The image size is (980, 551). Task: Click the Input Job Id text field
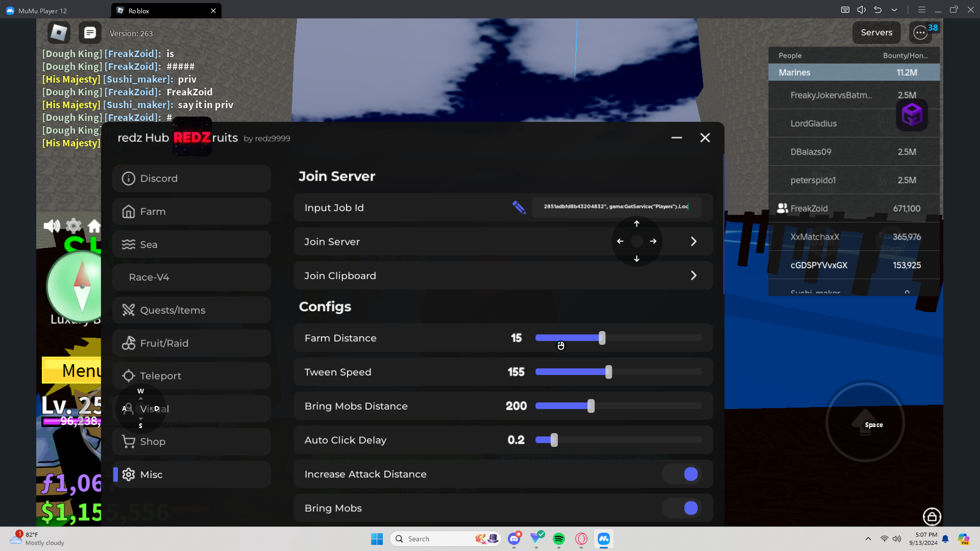tap(617, 207)
